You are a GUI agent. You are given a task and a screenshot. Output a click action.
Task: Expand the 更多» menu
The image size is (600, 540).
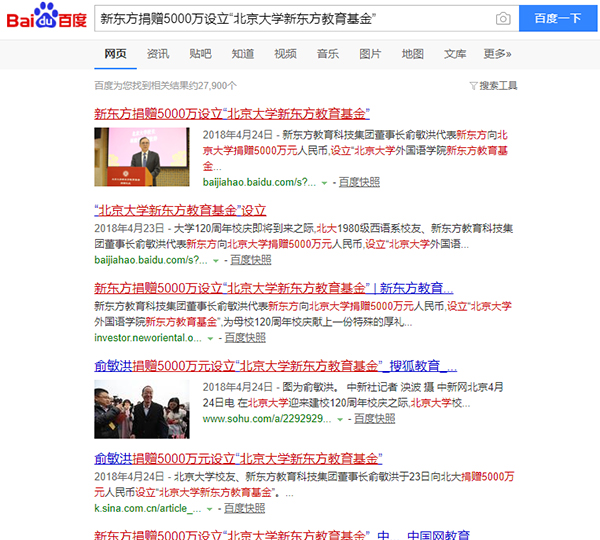(x=497, y=54)
